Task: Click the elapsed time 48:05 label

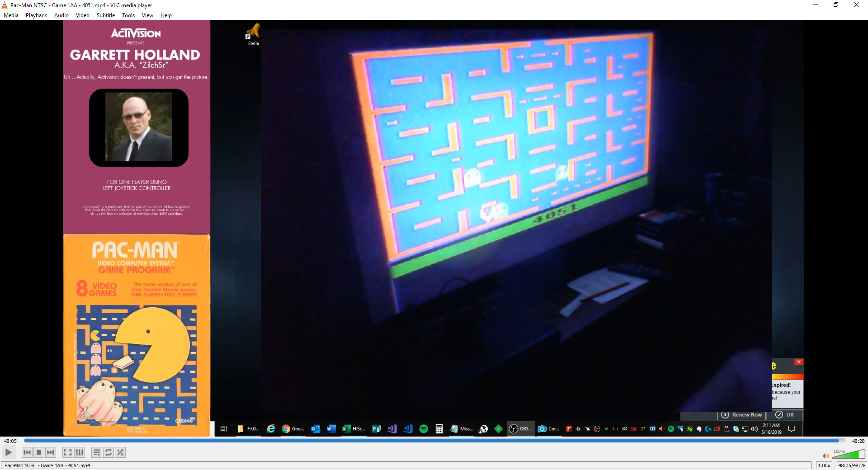Action: (10, 441)
